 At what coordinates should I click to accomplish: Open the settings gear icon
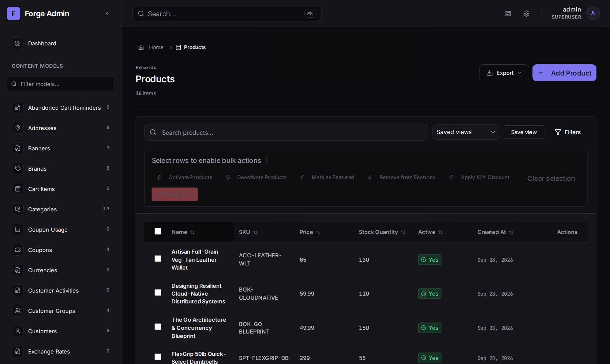pos(526,14)
